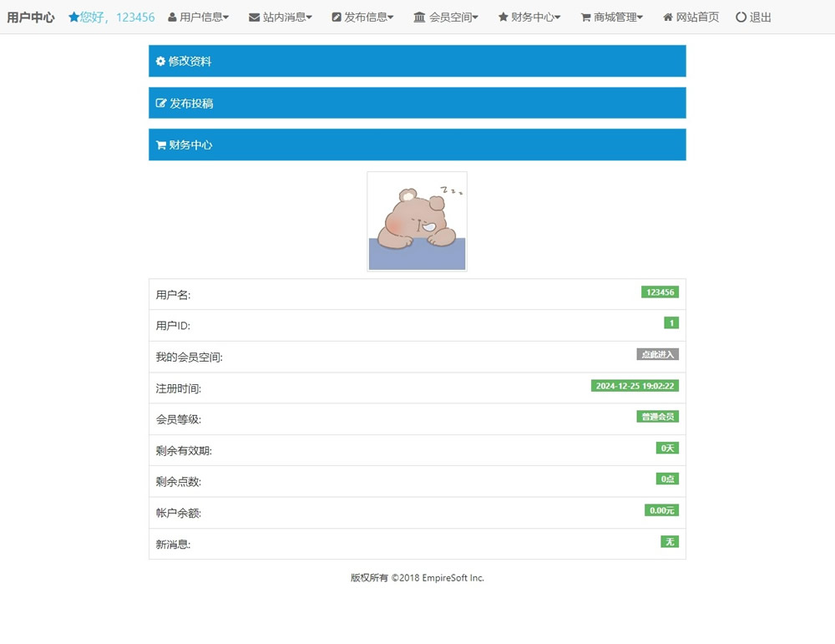Image resolution: width=835 pixels, height=644 pixels.
Task: Click the 点此进入 member space link
Action: (657, 354)
